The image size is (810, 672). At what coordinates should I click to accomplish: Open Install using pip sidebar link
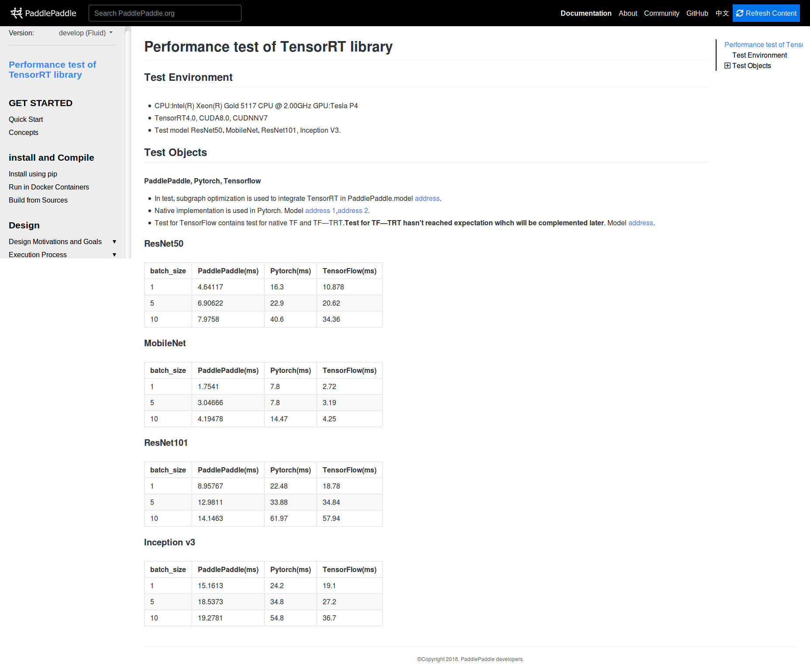[x=33, y=174]
